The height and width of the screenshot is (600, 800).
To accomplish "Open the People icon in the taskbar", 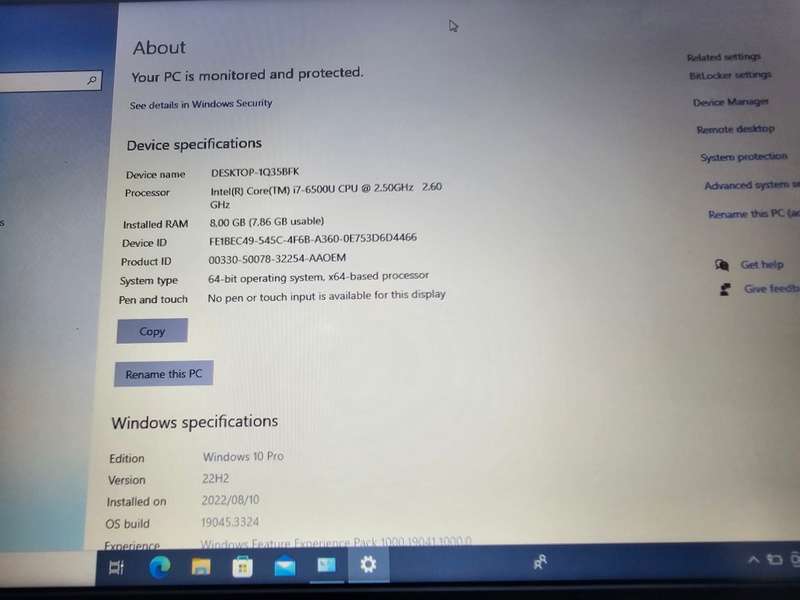I will (x=540, y=562).
